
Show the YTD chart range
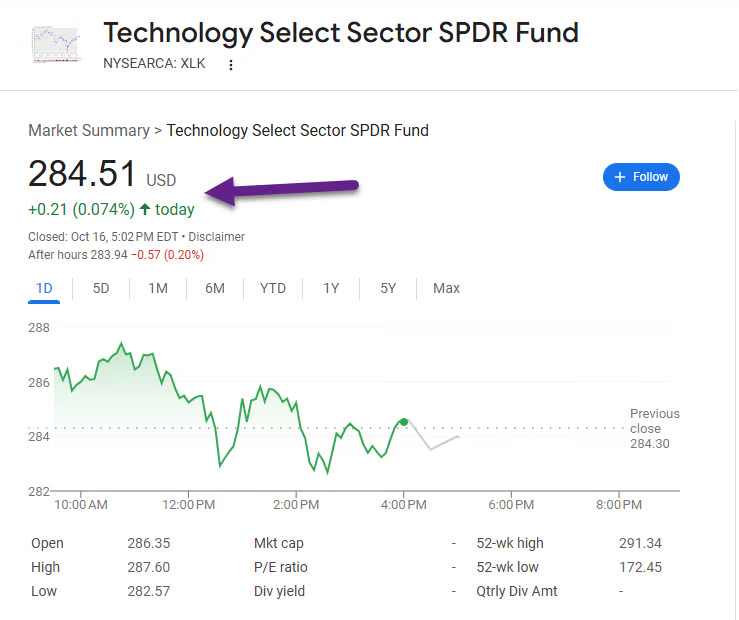coord(273,288)
